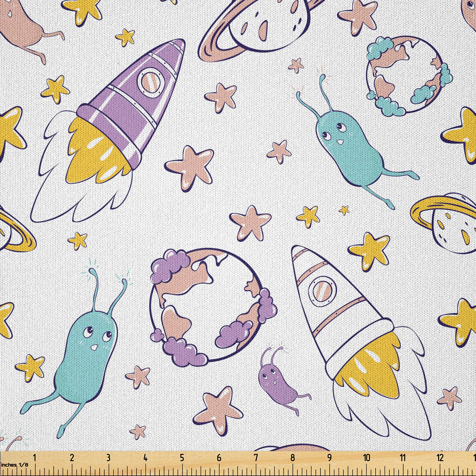Screen dimensions: 476x476
Task: Click the purple rocket illustration
Action: [x=108, y=131]
